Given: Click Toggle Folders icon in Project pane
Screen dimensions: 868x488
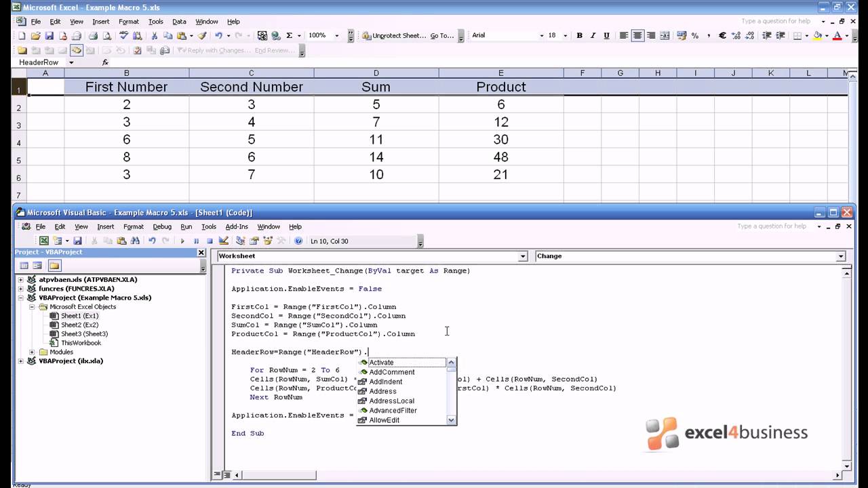Looking at the screenshot, I should [54, 266].
